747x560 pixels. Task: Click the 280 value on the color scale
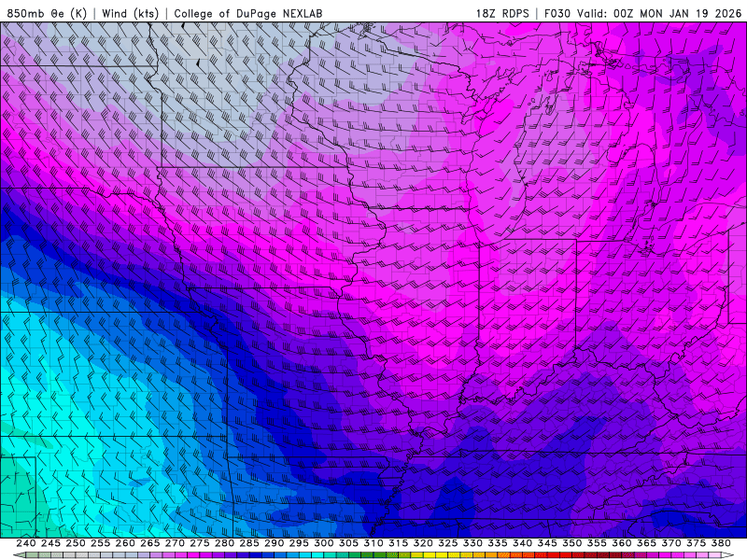click(x=224, y=543)
